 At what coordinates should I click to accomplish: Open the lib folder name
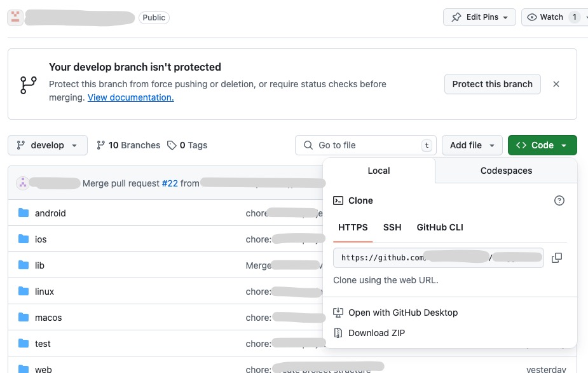[39, 265]
